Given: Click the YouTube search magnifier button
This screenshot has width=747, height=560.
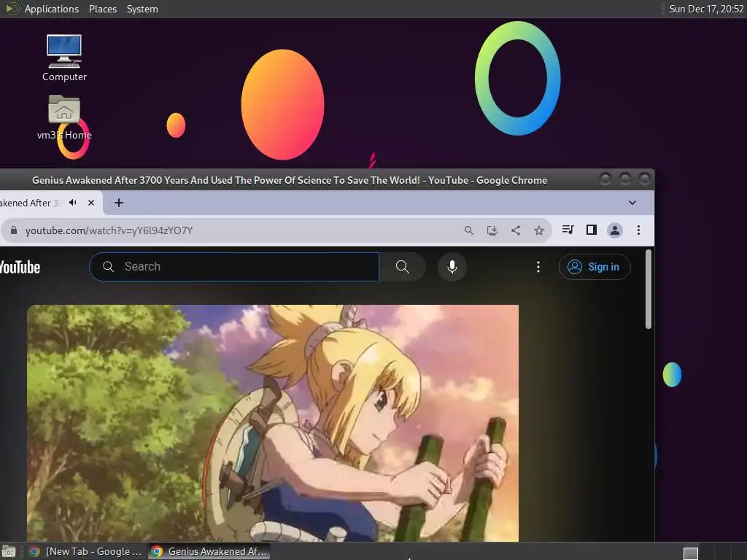Looking at the screenshot, I should click(403, 267).
